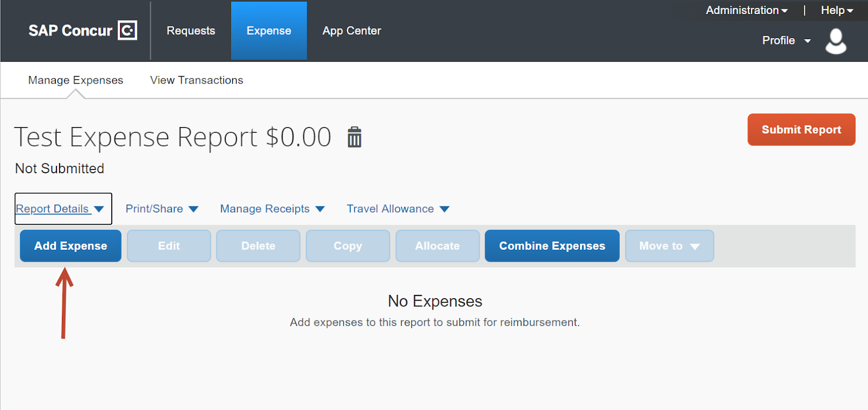Switch to the Requests tab
The height and width of the screenshot is (410, 868).
click(190, 30)
